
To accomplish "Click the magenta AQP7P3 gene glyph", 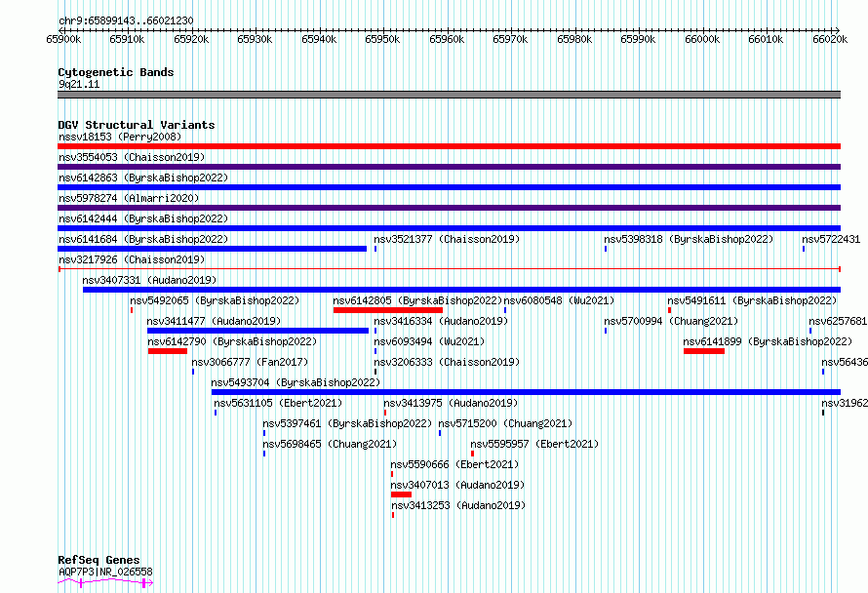I will click(x=105, y=582).
